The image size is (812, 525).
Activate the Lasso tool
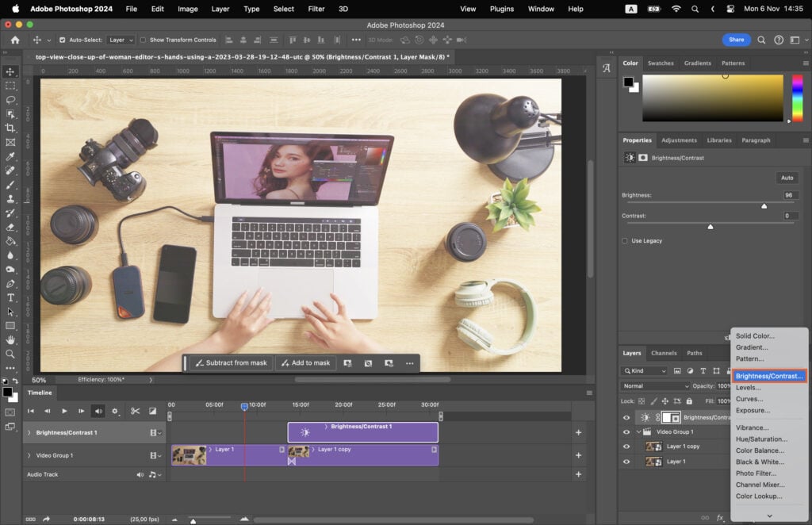click(x=10, y=99)
